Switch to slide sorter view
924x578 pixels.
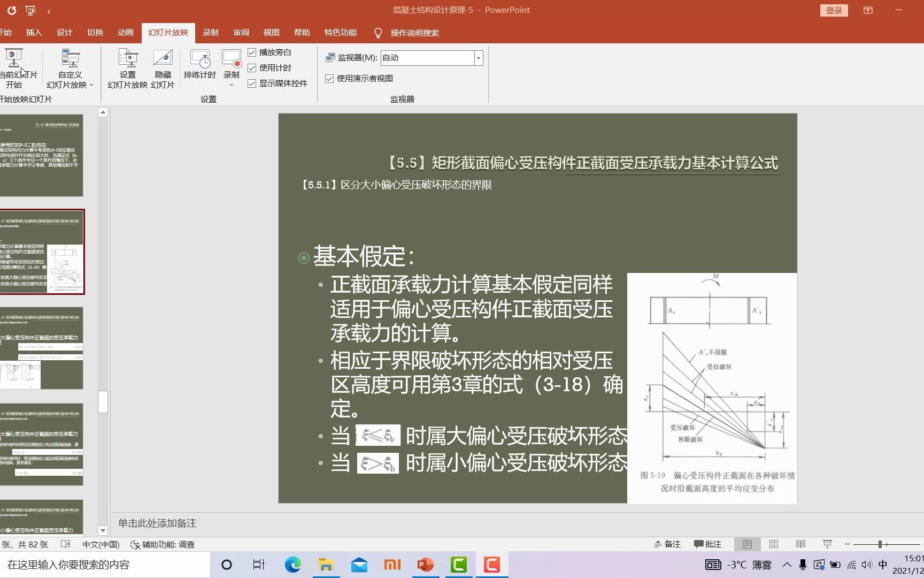pos(773,544)
